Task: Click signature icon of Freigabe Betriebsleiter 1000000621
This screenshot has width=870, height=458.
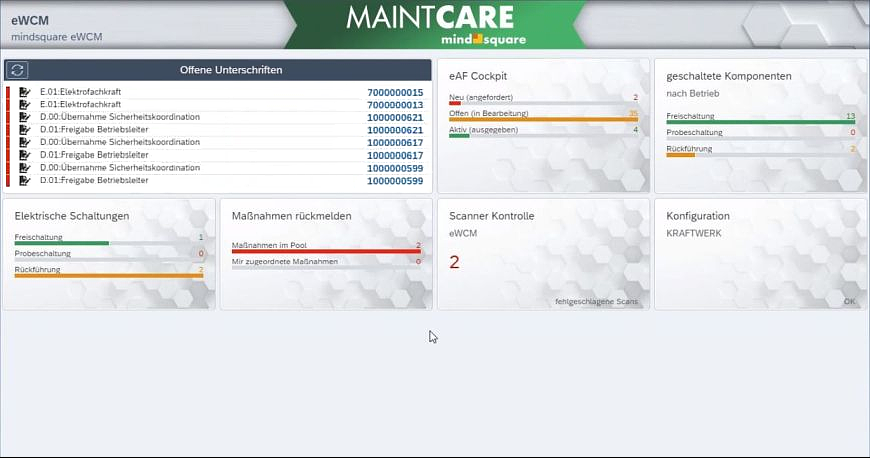Action: [24, 130]
